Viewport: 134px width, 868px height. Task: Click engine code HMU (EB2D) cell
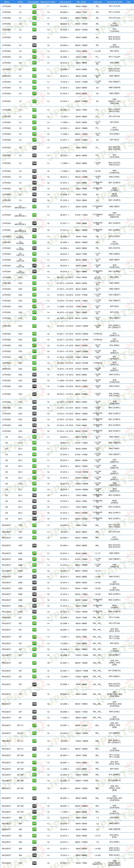coord(114,254)
